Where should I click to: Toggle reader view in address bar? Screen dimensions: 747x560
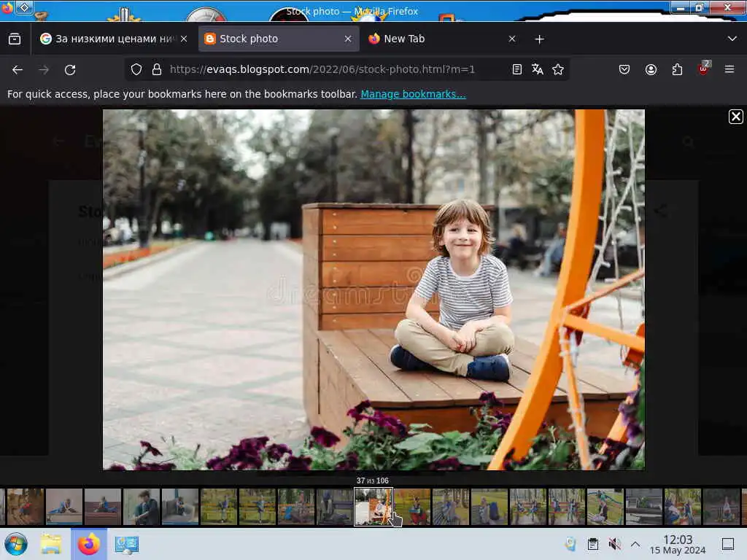point(517,69)
